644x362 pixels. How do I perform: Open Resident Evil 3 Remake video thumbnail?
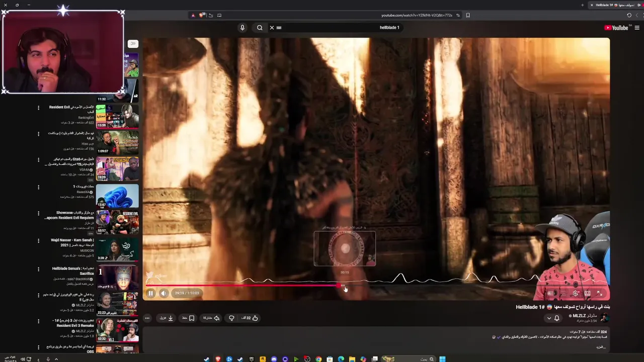117,330
